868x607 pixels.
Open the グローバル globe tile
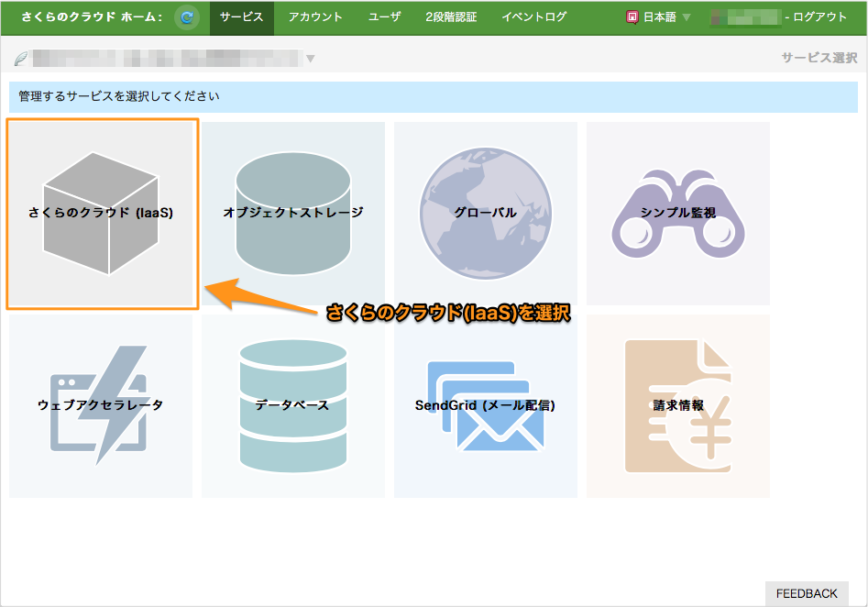click(486, 214)
